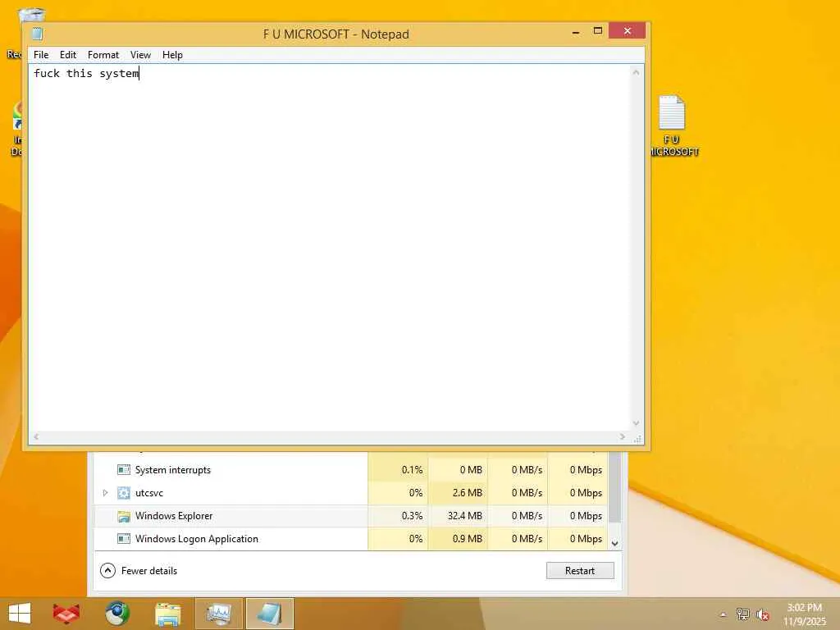Minimize the Notepad window
Viewport: 840px width, 630px height.
[x=576, y=32]
